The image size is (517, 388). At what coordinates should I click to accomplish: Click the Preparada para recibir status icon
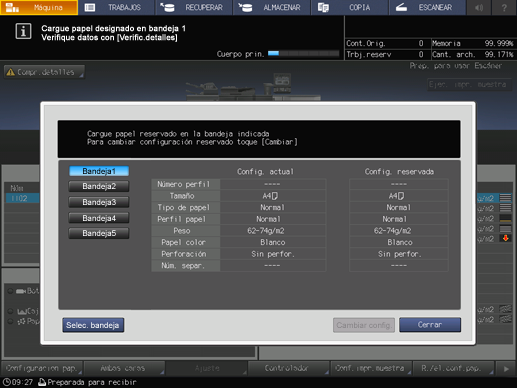coord(42,382)
